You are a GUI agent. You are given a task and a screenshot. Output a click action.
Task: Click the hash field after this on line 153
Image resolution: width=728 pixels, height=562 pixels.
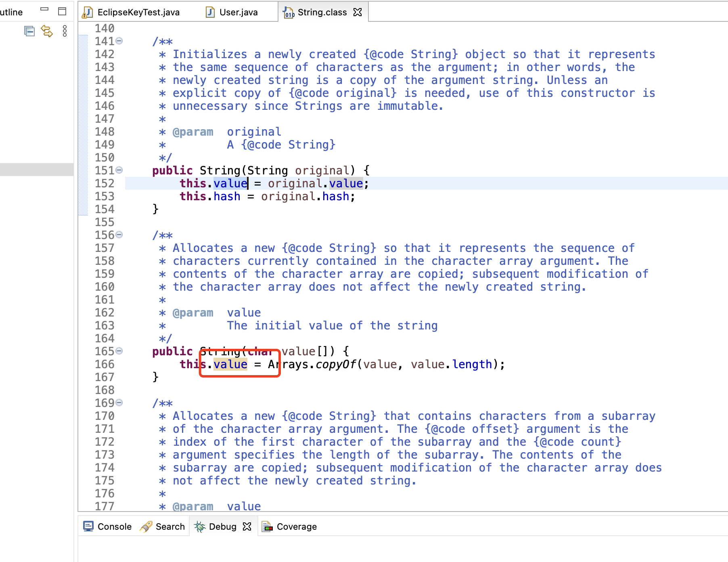(x=227, y=197)
